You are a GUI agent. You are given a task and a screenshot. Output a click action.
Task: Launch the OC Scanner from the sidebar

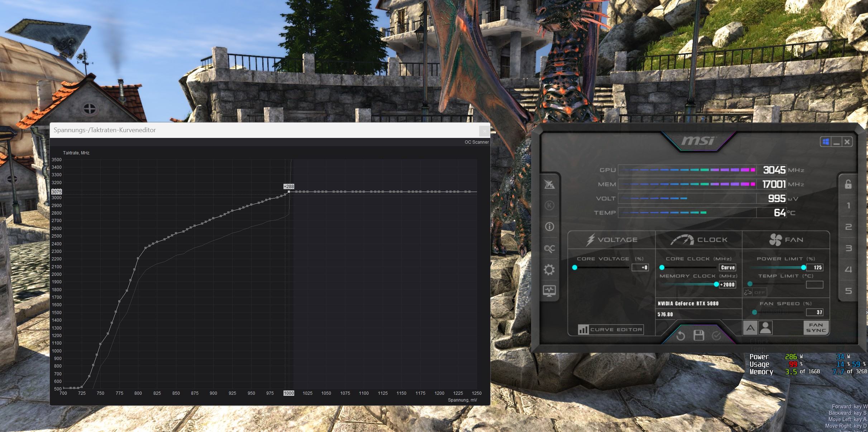[549, 248]
